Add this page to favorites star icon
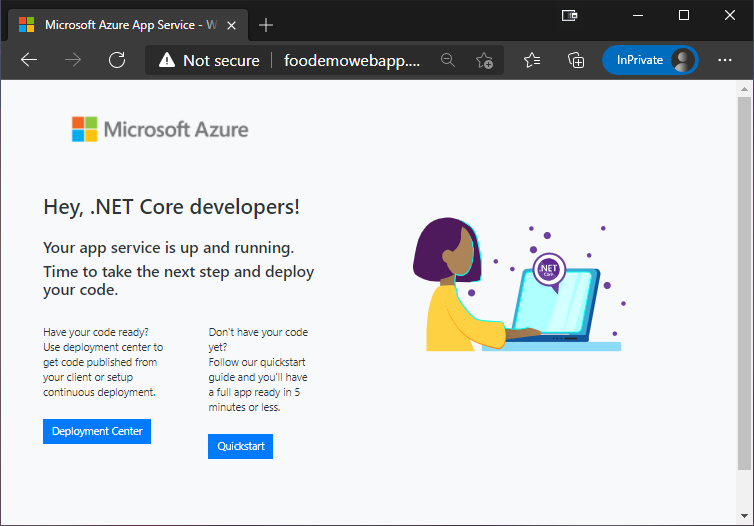 484,60
